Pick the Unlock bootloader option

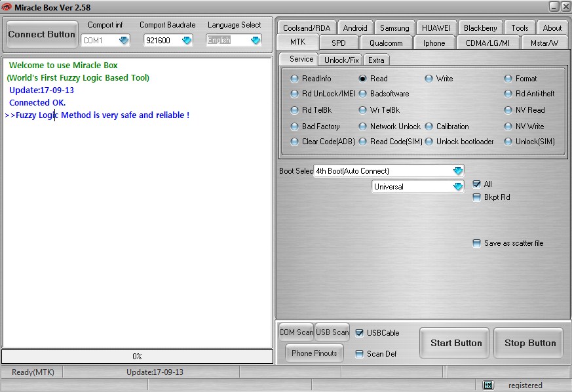[x=429, y=141]
